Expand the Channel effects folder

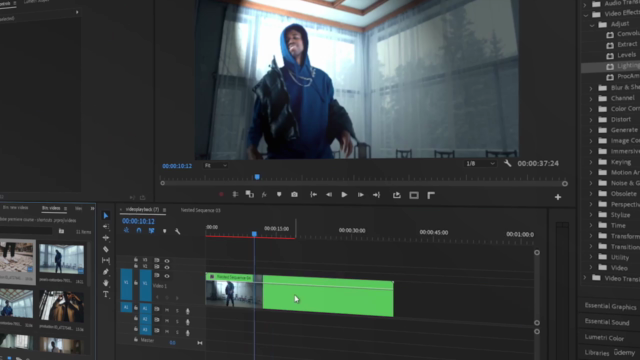(591, 98)
